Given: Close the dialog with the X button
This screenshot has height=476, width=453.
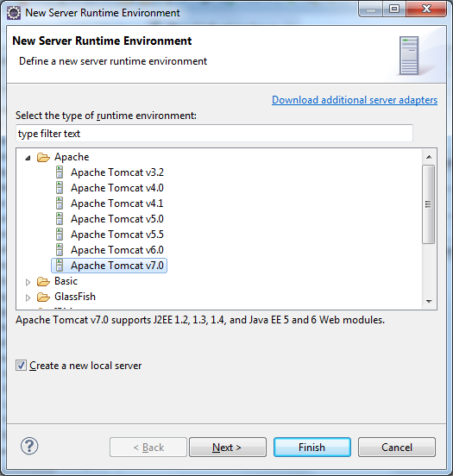Looking at the screenshot, I should (426, 9).
